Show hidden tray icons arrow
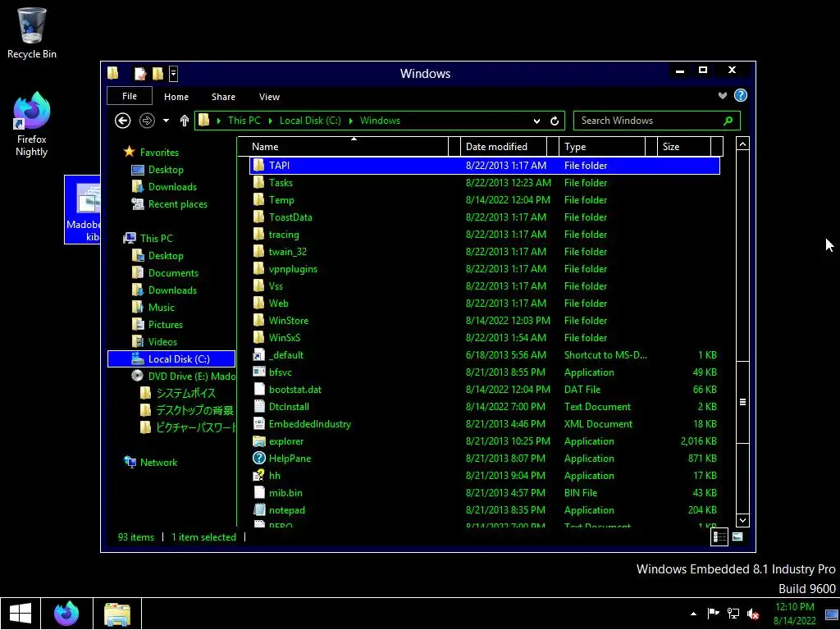Image resolution: width=840 pixels, height=630 pixels. [694, 614]
